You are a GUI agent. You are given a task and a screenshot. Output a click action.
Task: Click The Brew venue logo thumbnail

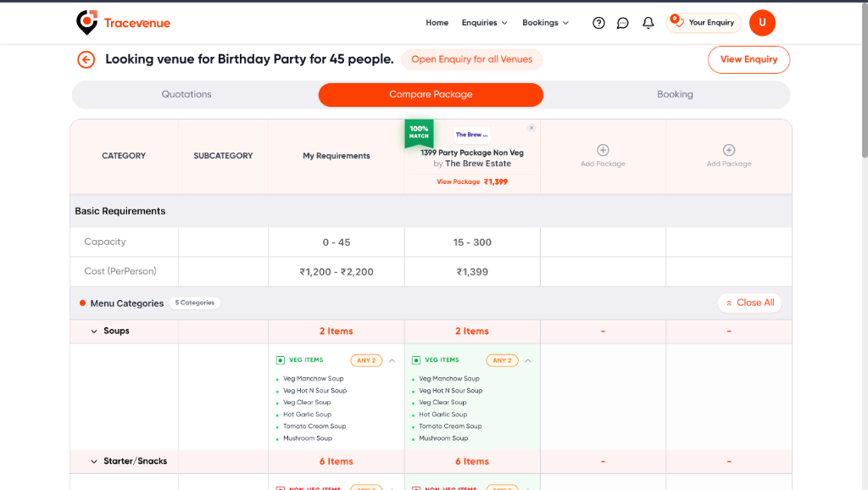tap(471, 135)
